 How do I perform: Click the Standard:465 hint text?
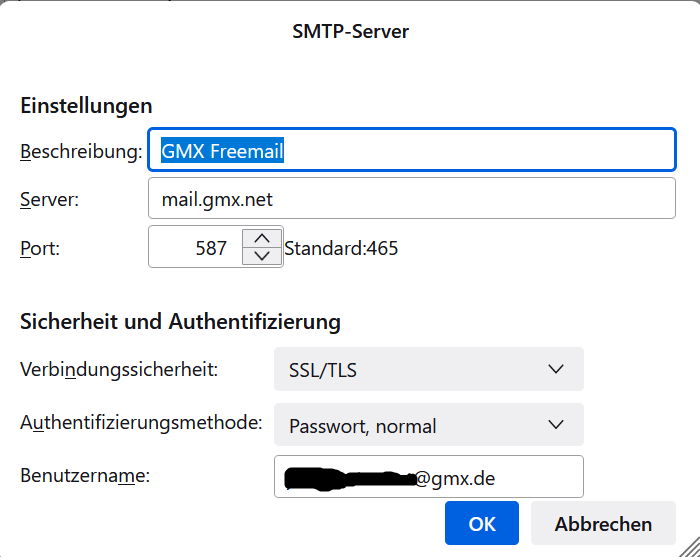(x=341, y=248)
